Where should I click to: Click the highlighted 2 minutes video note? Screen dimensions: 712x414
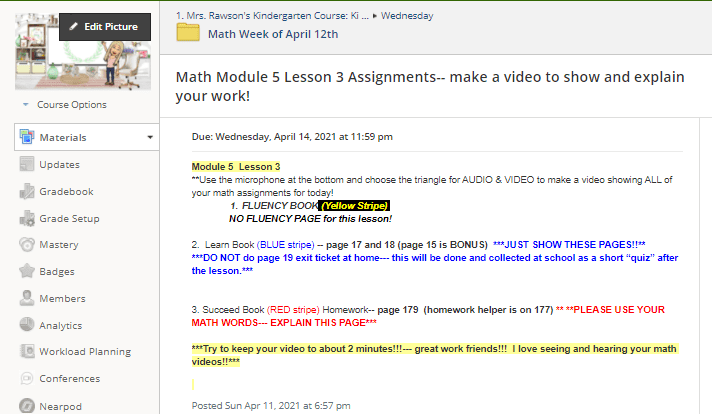pyautogui.click(x=435, y=355)
